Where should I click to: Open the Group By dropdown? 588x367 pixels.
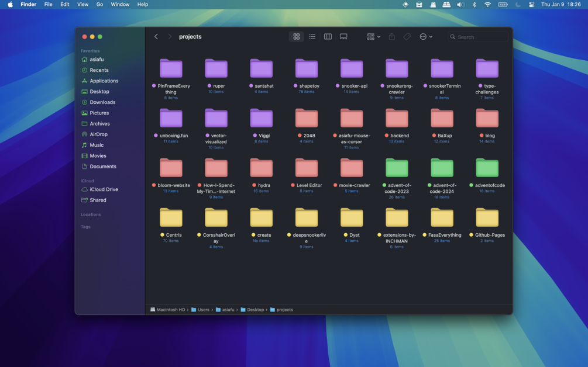[373, 37]
